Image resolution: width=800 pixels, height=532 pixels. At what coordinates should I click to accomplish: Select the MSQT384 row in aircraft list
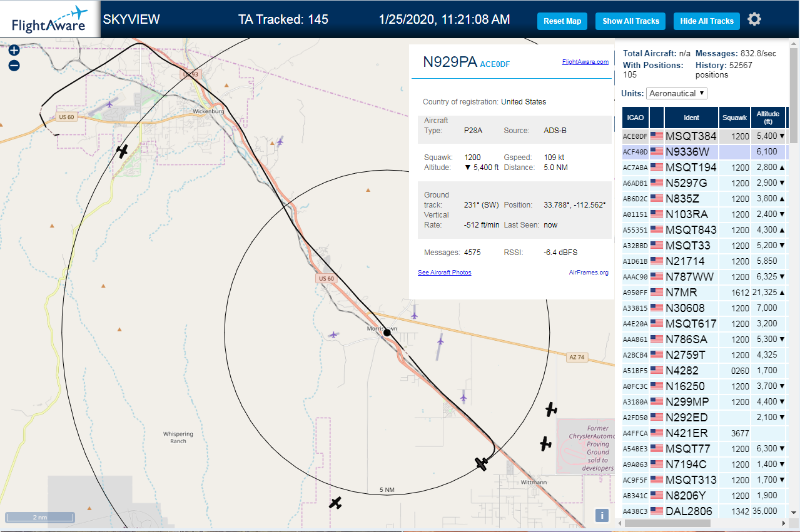tap(704, 136)
